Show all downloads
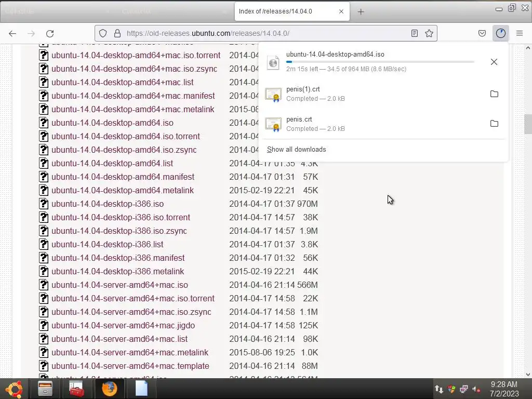Screen dimensions: 532x399 point(297,150)
